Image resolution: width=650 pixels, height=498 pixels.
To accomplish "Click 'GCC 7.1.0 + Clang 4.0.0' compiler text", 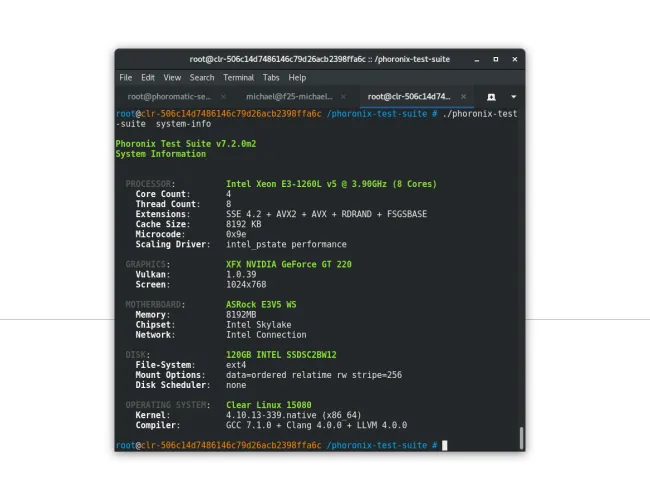I will coord(284,425).
